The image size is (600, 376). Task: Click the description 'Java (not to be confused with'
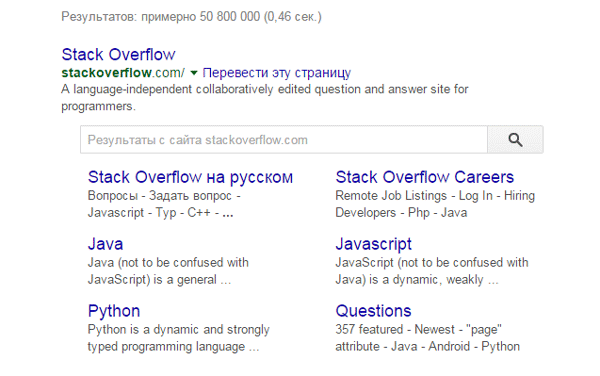(x=168, y=262)
